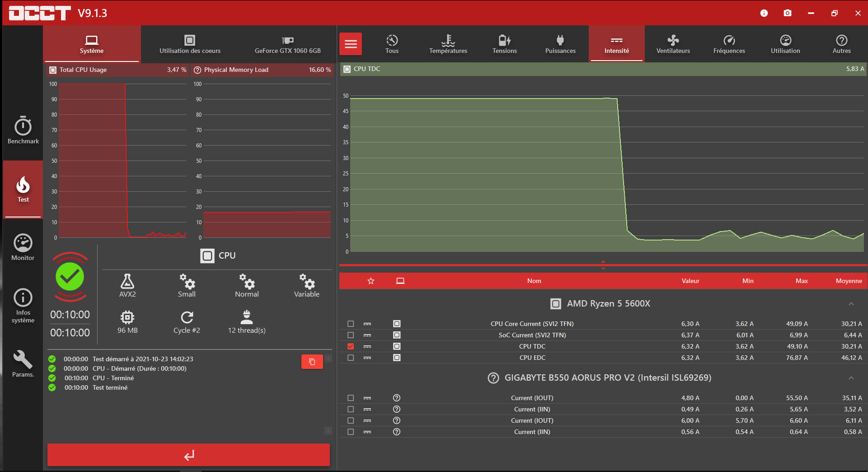Sort table by Nom column

coord(534,281)
